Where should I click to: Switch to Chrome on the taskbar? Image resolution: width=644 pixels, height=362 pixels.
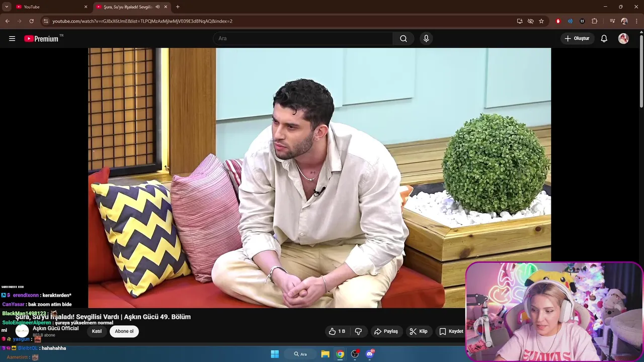(340, 354)
